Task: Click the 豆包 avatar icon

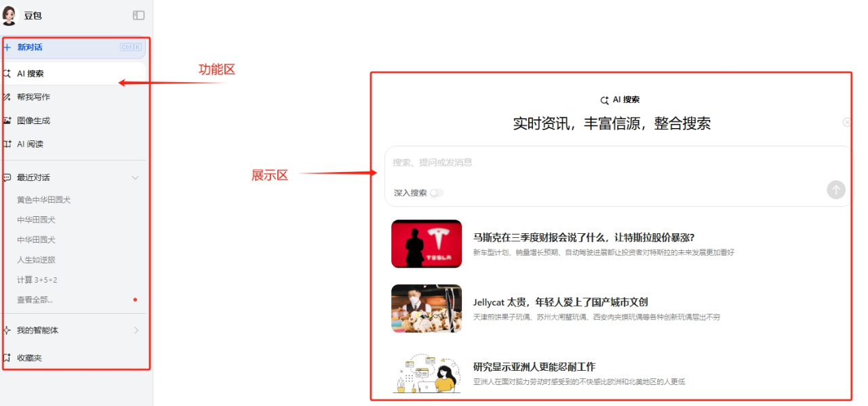Action: tap(9, 15)
